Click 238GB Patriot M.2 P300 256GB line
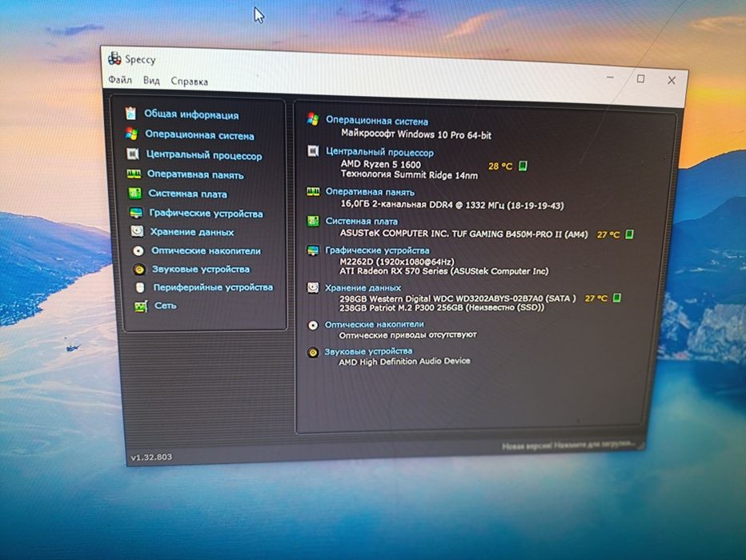The image size is (746, 560). tap(442, 307)
